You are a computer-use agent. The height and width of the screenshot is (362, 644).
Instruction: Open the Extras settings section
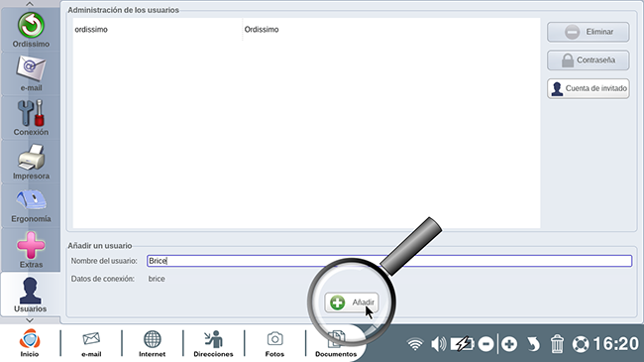(31, 250)
